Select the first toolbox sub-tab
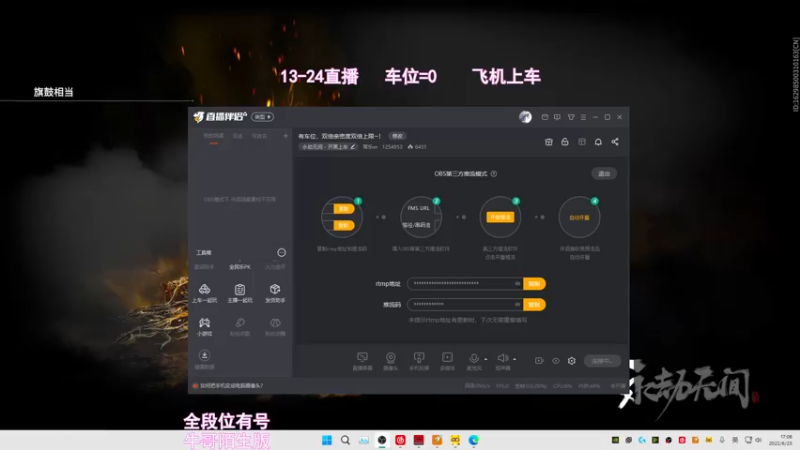This screenshot has height=450, width=800. [204, 267]
